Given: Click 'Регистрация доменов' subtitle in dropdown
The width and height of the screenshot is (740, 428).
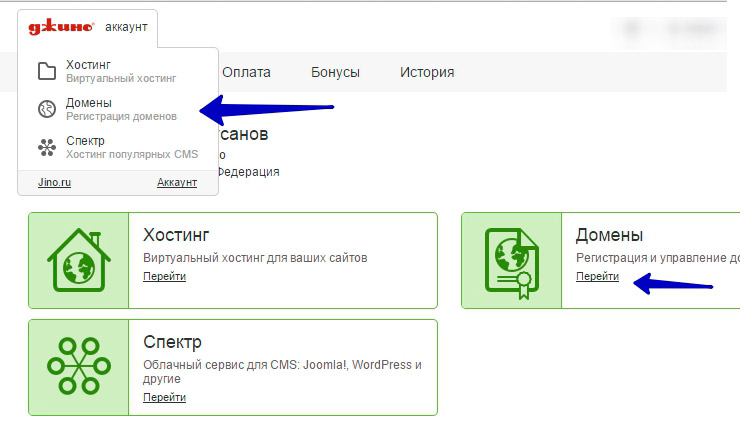Looking at the screenshot, I should point(121,117).
